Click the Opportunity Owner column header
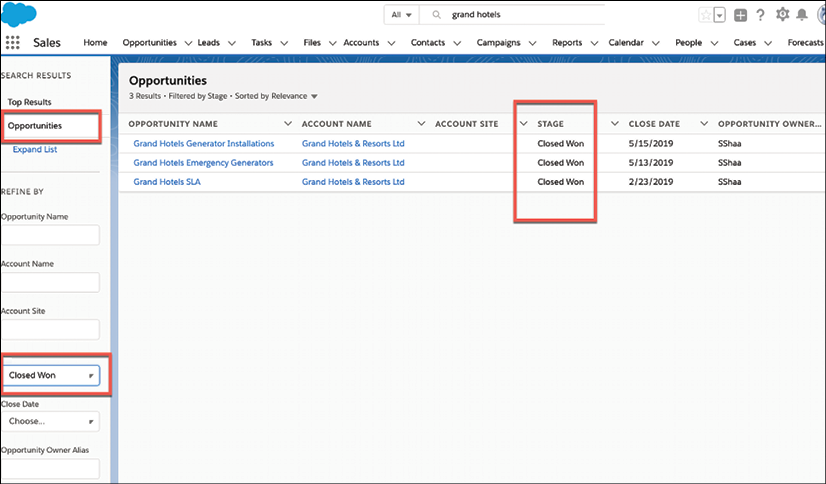 pyautogui.click(x=769, y=124)
